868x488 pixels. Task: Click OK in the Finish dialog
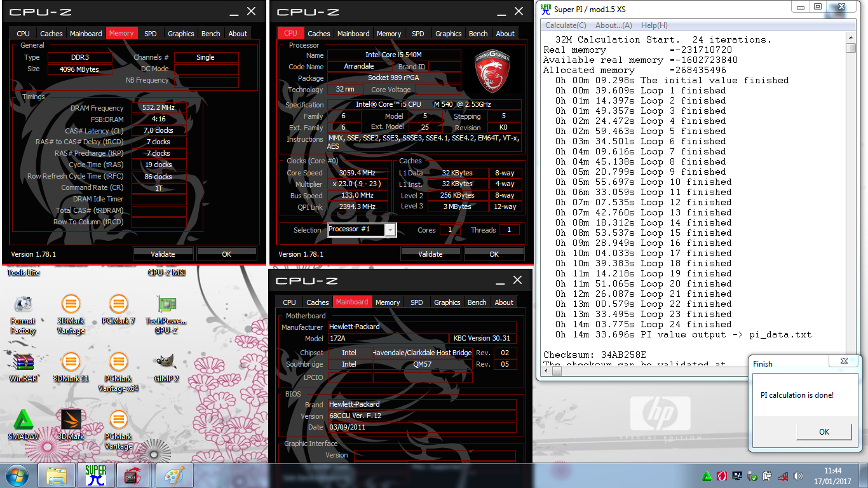[x=824, y=431]
